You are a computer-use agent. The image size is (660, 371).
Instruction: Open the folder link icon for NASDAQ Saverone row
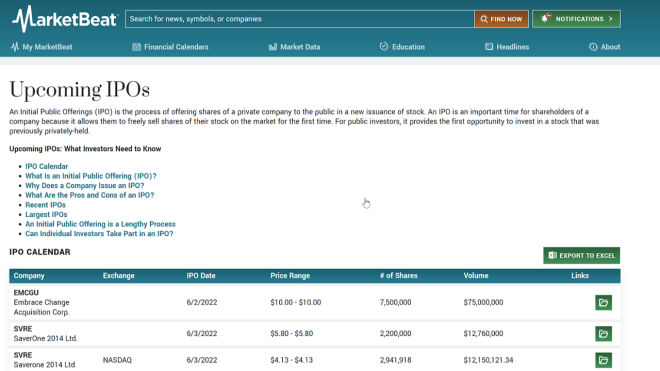point(604,360)
